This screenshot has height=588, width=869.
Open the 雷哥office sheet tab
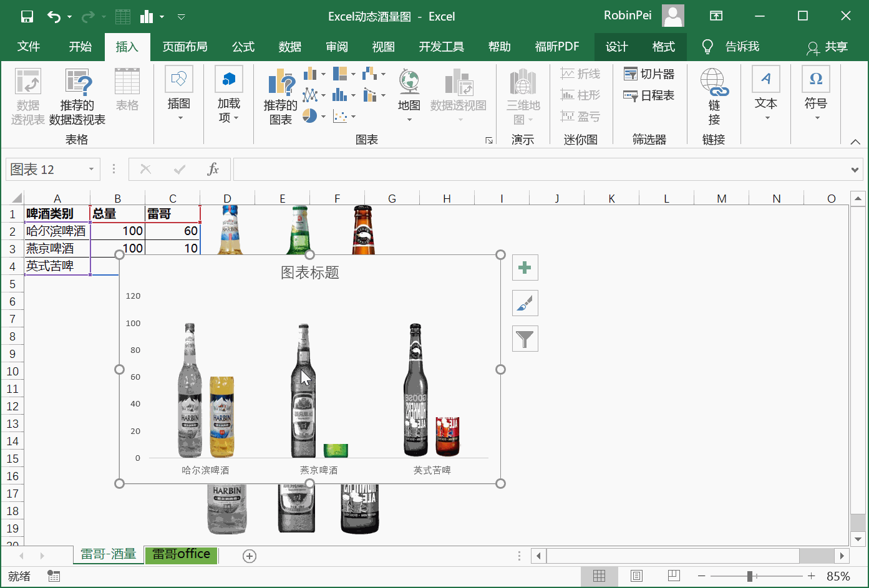coord(181,554)
